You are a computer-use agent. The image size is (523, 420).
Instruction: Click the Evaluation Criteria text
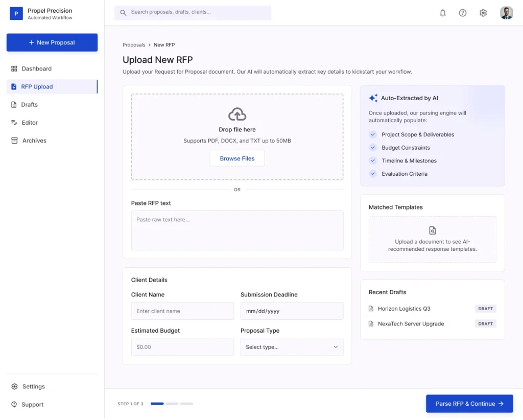tap(405, 174)
